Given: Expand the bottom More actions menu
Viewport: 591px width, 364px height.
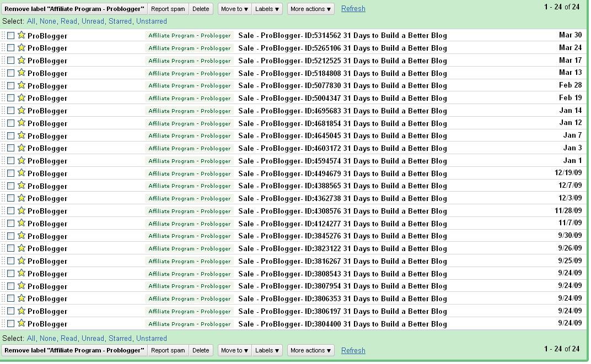Looking at the screenshot, I should coord(310,350).
